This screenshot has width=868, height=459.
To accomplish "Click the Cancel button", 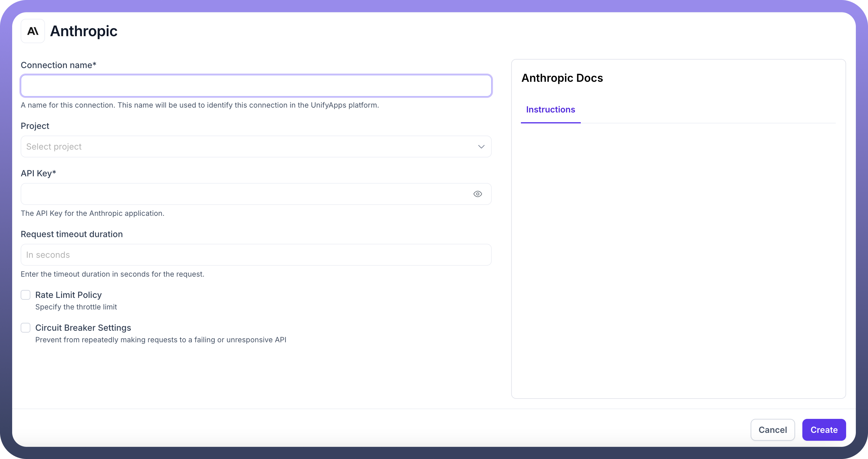I will 772,430.
